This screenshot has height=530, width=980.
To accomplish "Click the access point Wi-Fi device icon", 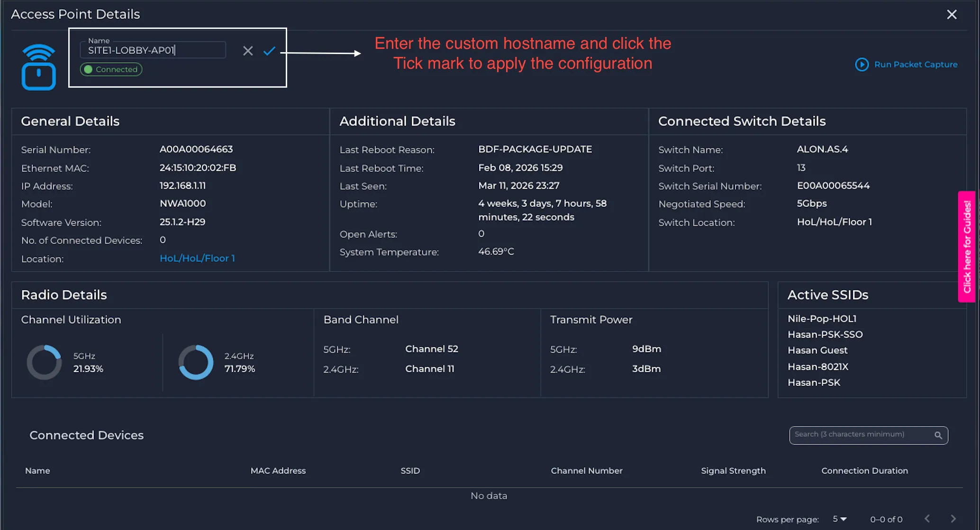I will pyautogui.click(x=38, y=67).
